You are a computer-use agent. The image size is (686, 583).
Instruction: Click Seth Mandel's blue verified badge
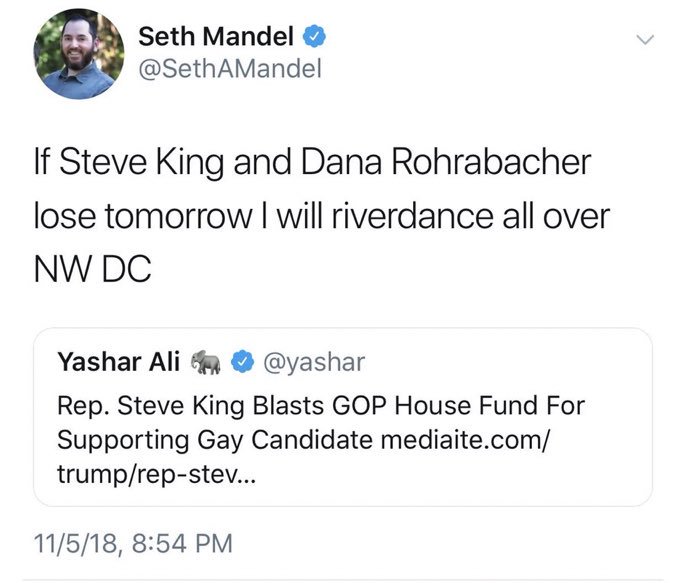[x=315, y=36]
